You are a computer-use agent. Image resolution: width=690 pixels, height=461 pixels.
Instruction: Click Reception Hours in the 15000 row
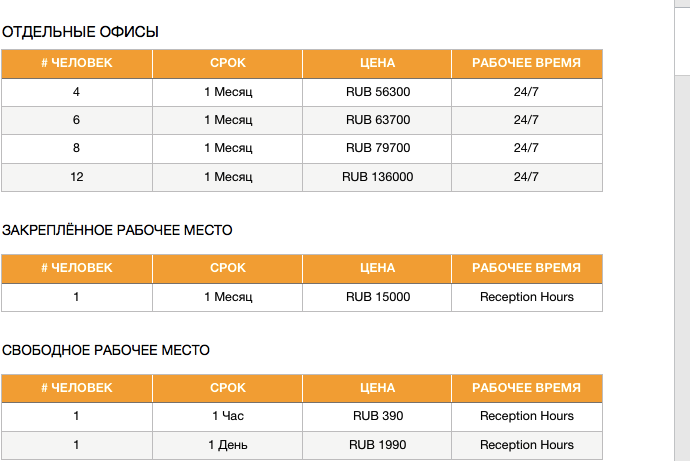[x=527, y=297]
